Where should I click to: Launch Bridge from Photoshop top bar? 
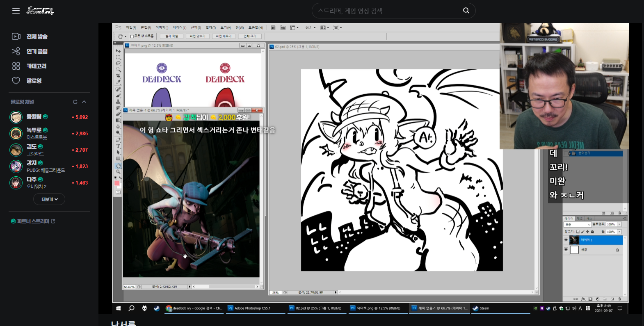tap(273, 27)
